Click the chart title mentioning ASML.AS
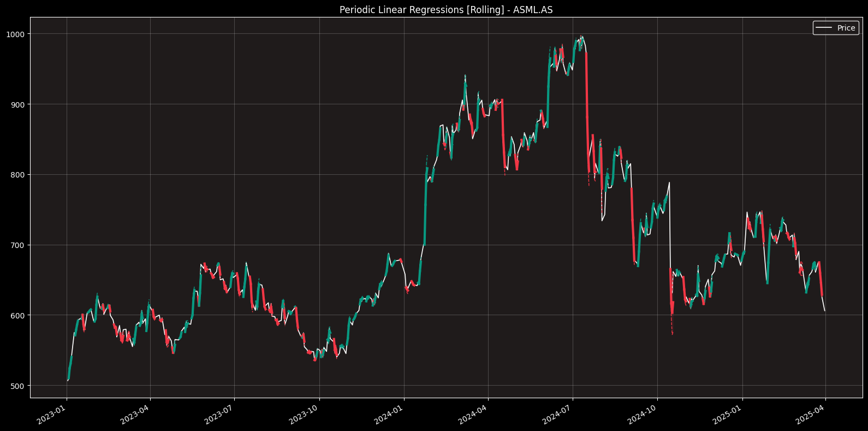The image size is (868, 431). click(446, 10)
